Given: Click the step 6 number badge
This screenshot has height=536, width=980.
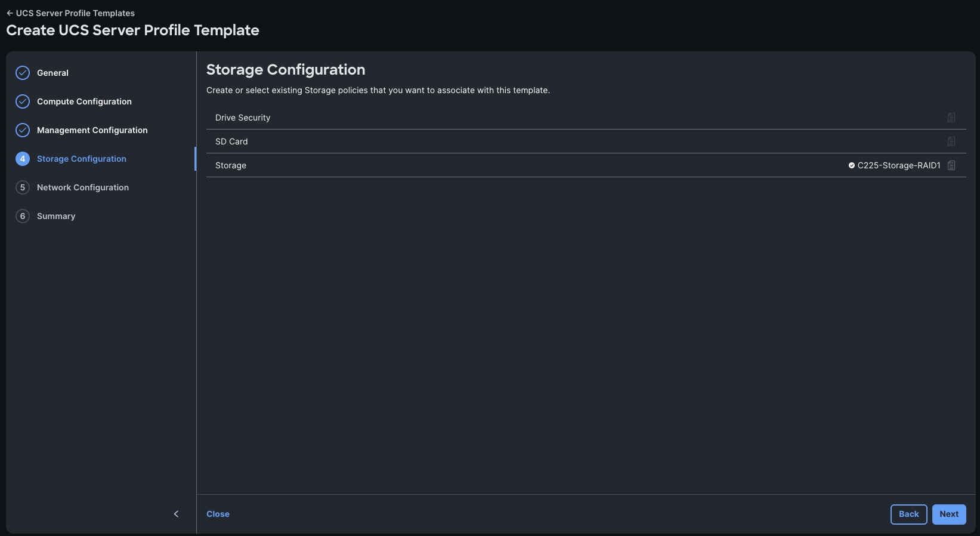Looking at the screenshot, I should coord(23,216).
